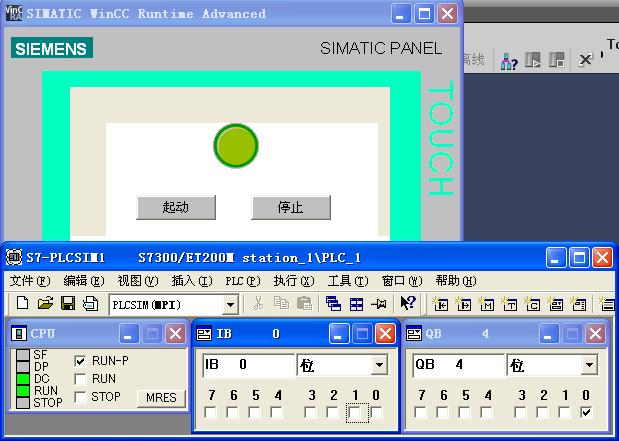The image size is (619, 441).
Task: Open the 窗口(W) menu
Action: (x=402, y=281)
